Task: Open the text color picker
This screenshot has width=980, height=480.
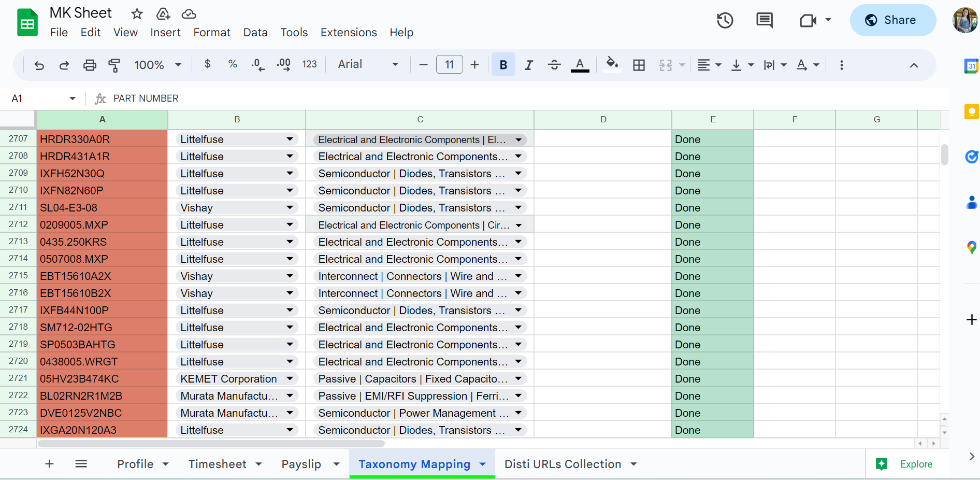Action: tap(580, 65)
